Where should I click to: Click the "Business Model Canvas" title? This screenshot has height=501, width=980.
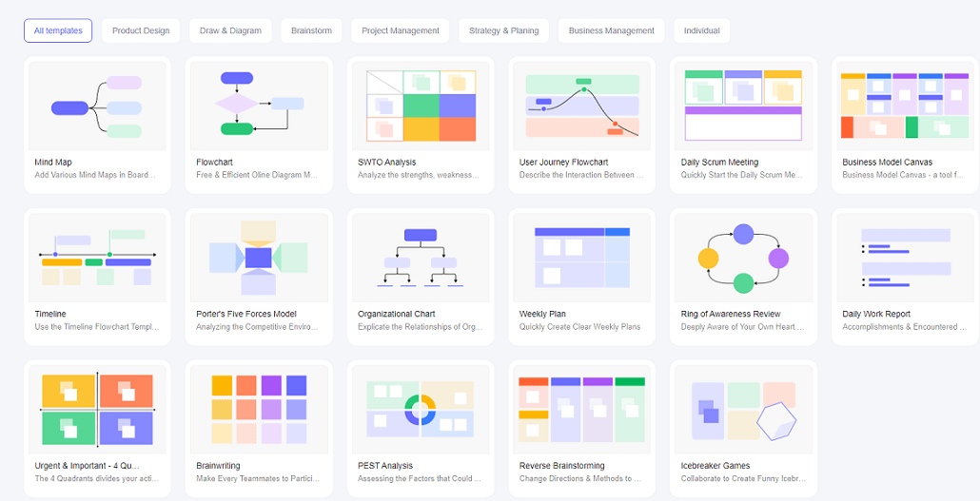point(887,163)
